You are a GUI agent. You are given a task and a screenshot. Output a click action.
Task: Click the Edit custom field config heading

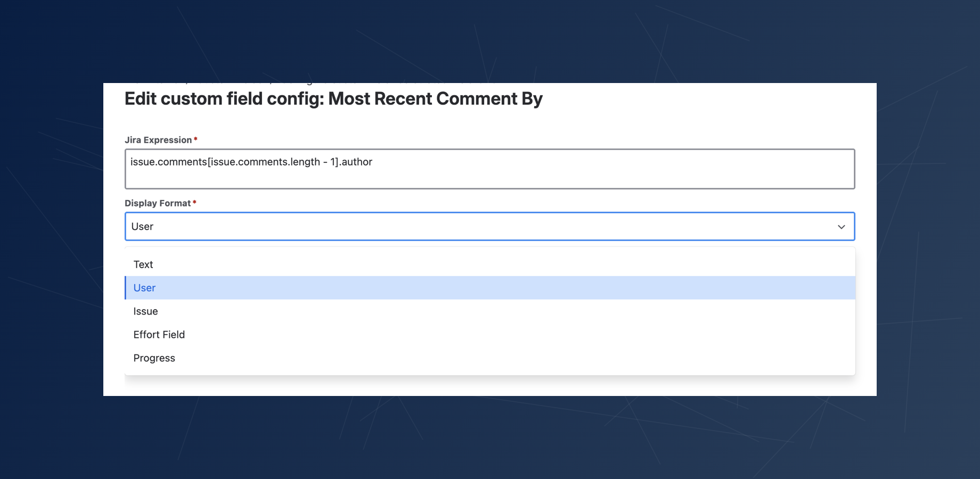pos(224,99)
